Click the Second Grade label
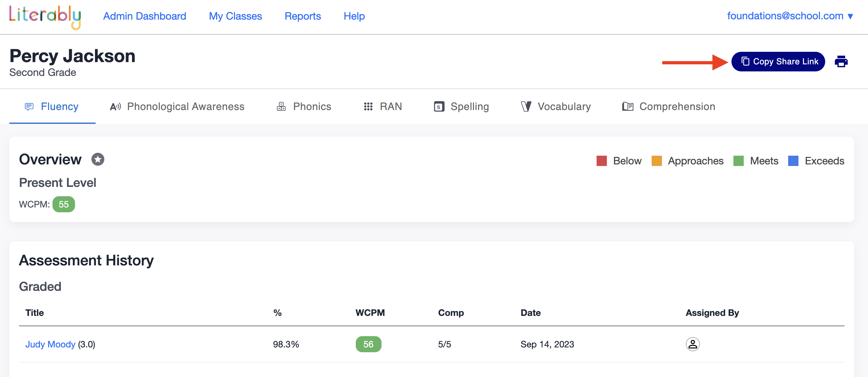Screen dimensions: 868x377 (x=43, y=72)
